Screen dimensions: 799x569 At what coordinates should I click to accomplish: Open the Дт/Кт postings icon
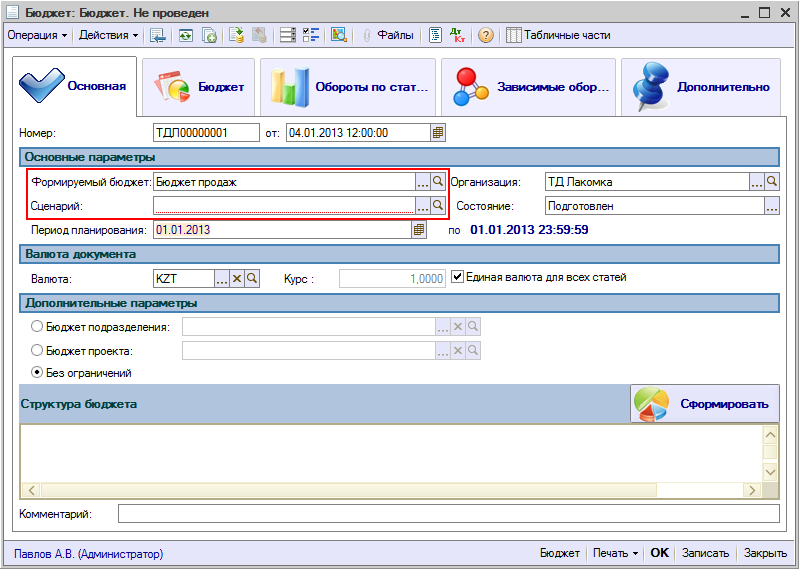pyautogui.click(x=460, y=35)
